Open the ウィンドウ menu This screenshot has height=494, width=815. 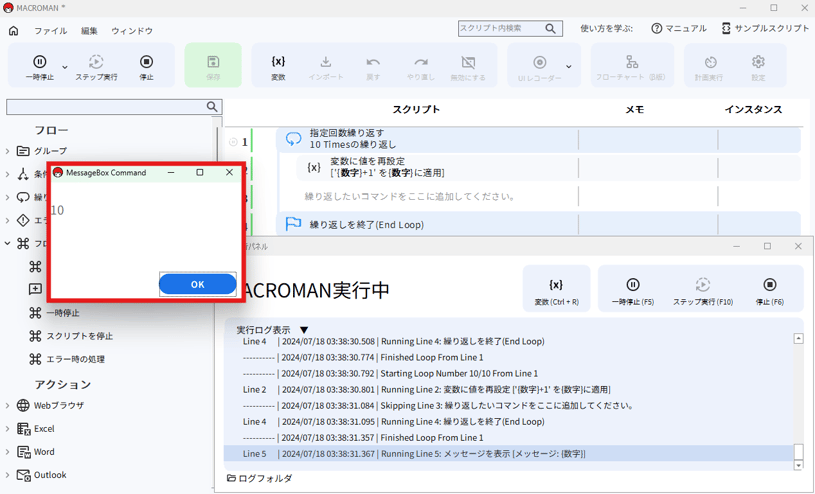point(132,31)
